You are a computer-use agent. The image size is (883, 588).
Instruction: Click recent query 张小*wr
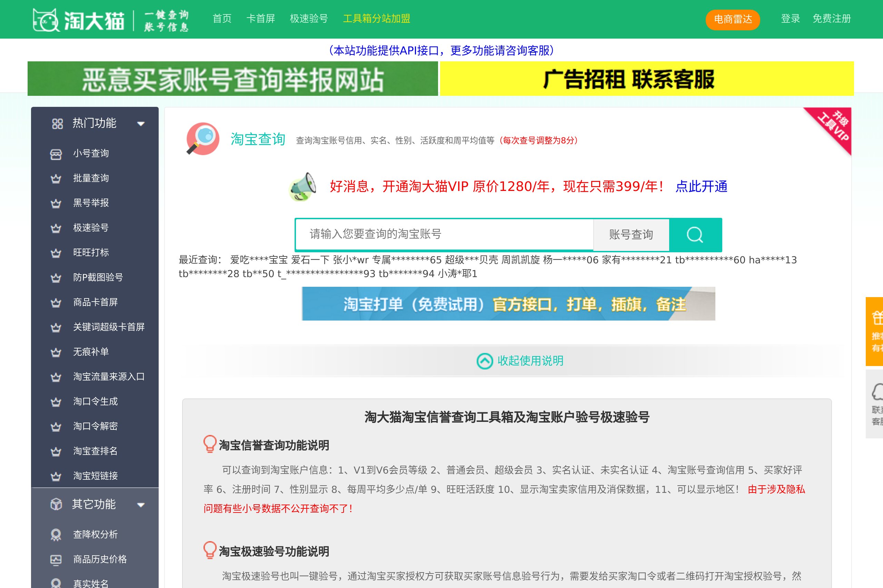coord(351,260)
